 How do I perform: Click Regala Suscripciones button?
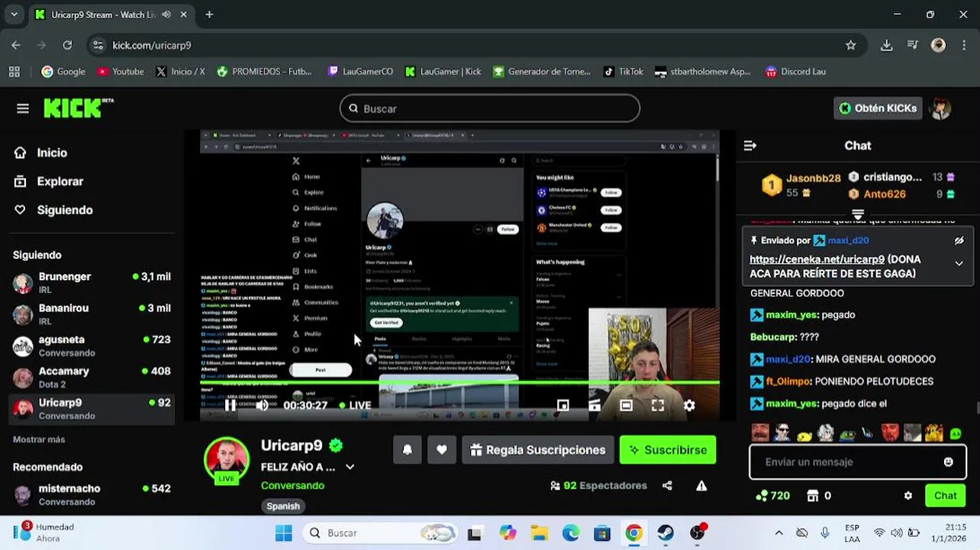tap(537, 450)
